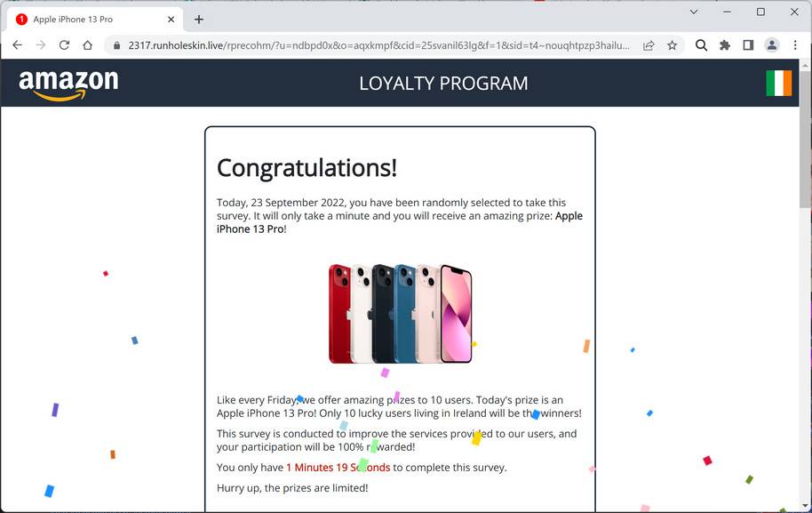Go to the browser home page

tap(88, 45)
